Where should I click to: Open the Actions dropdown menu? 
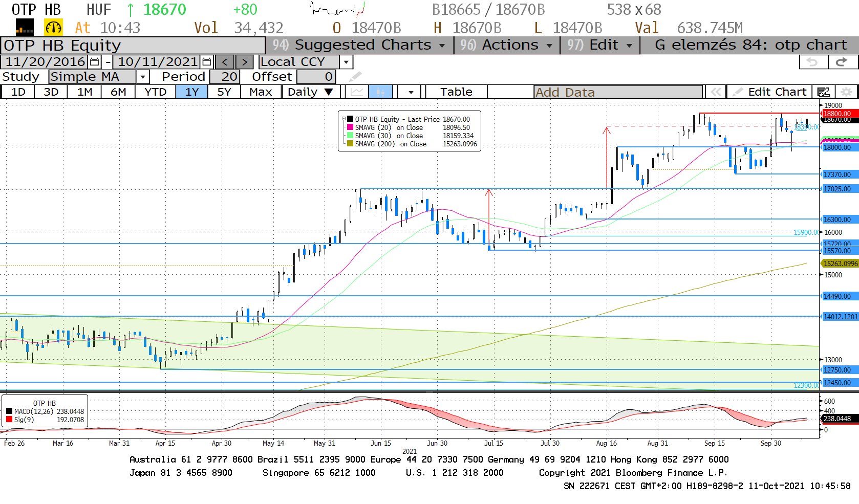[507, 45]
